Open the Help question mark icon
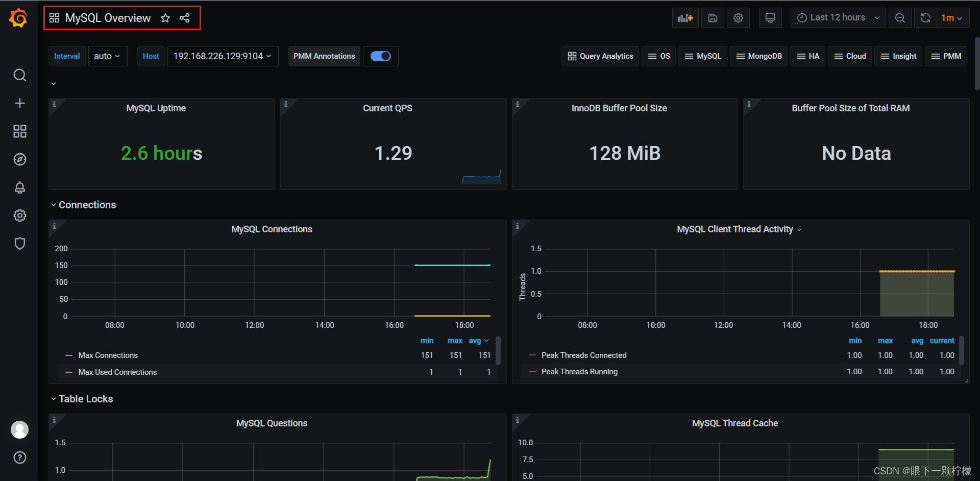This screenshot has height=481, width=980. pyautogui.click(x=19, y=458)
